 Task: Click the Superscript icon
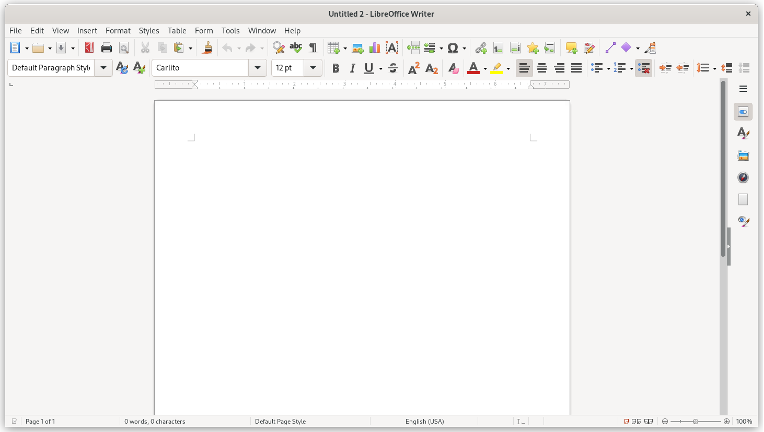[413, 68]
